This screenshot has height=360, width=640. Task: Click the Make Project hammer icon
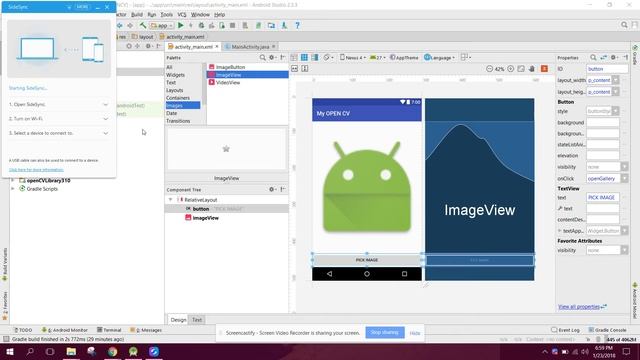(x=143, y=25)
